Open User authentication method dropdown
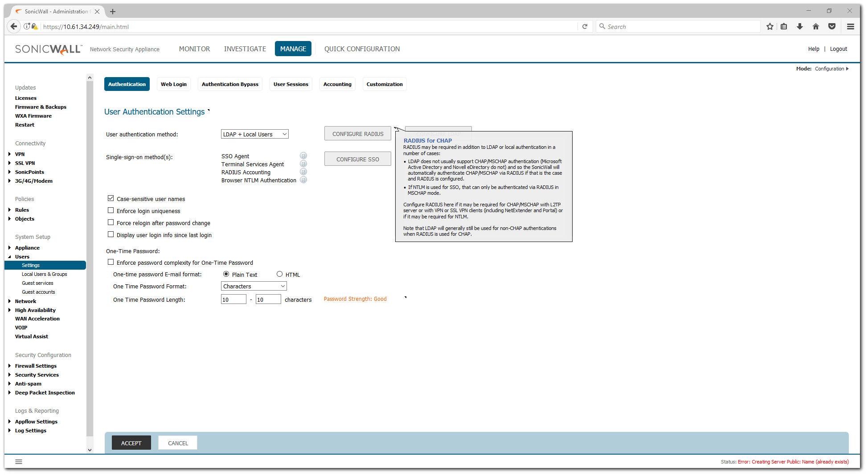The width and height of the screenshot is (868, 476). pyautogui.click(x=255, y=134)
